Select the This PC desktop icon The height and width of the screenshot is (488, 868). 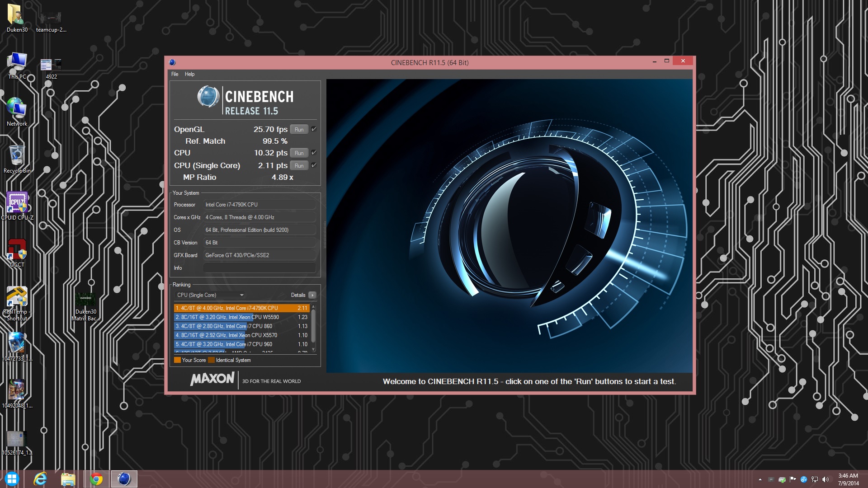point(17,66)
